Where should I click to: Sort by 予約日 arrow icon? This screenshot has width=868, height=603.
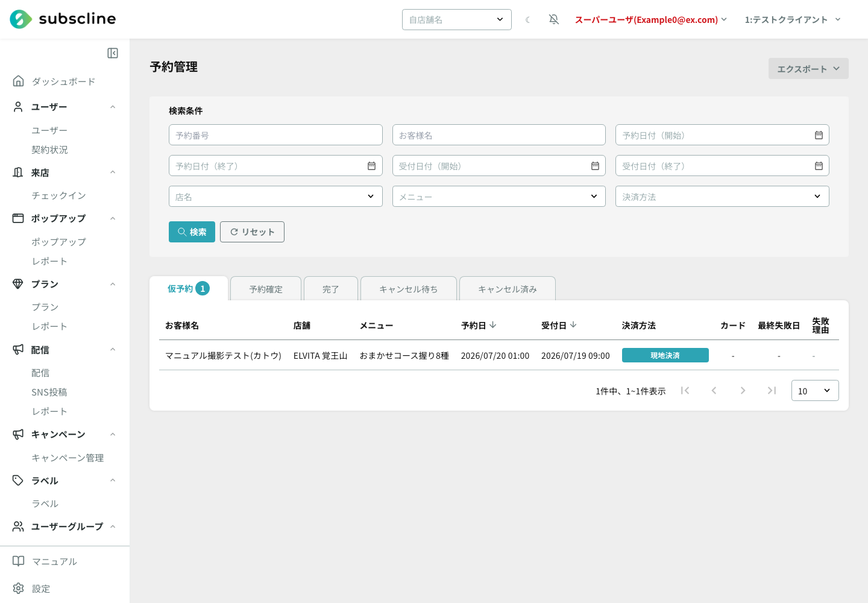click(x=493, y=325)
